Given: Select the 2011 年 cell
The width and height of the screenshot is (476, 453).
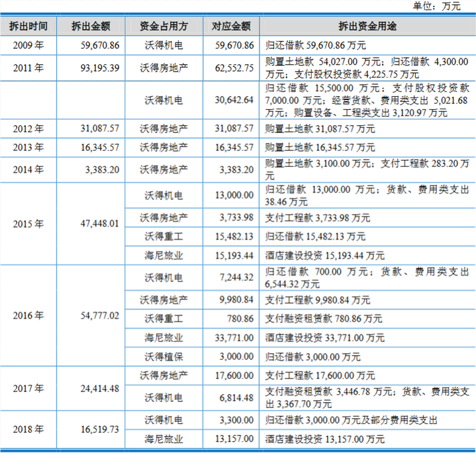Looking at the screenshot, I should click(28, 68).
